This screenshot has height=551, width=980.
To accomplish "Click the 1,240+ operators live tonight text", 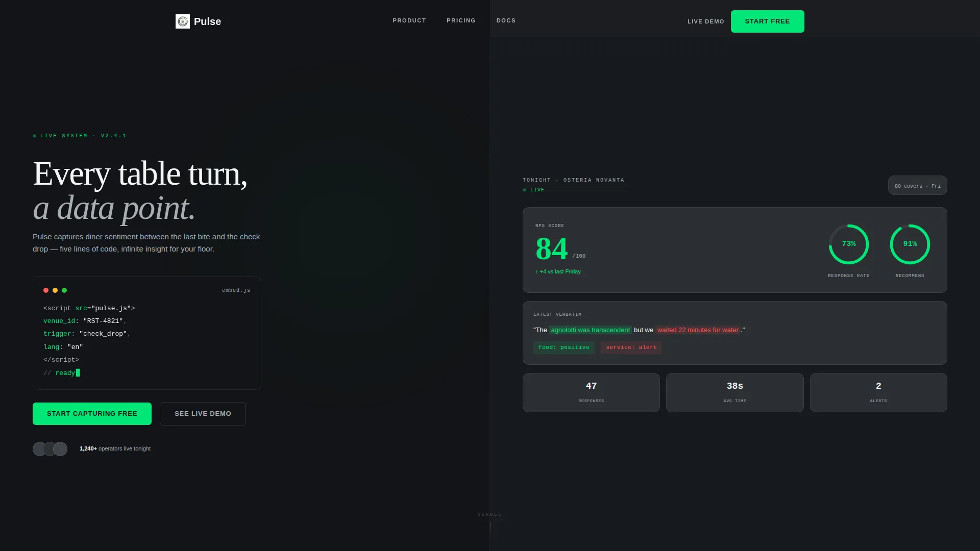I will (x=115, y=449).
